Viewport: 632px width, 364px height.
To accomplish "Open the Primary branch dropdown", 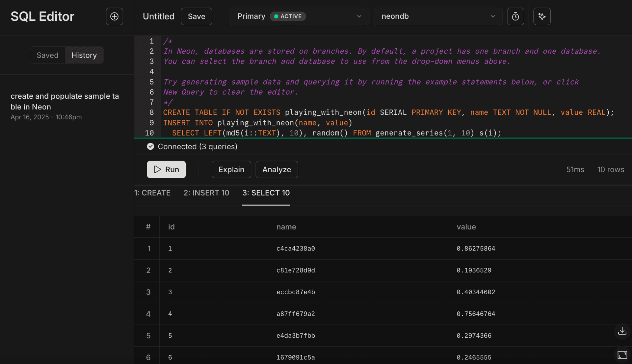I will 299,16.
